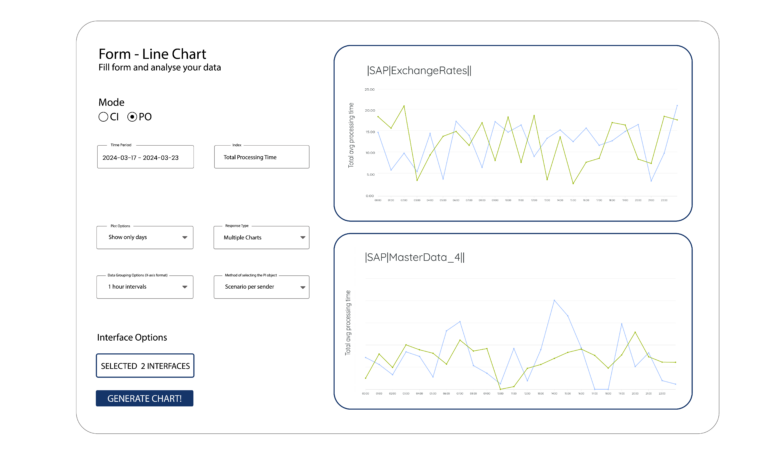The image size is (768, 449).
Task: Click the arrow icon on Multiple Charts
Action: coord(301,238)
